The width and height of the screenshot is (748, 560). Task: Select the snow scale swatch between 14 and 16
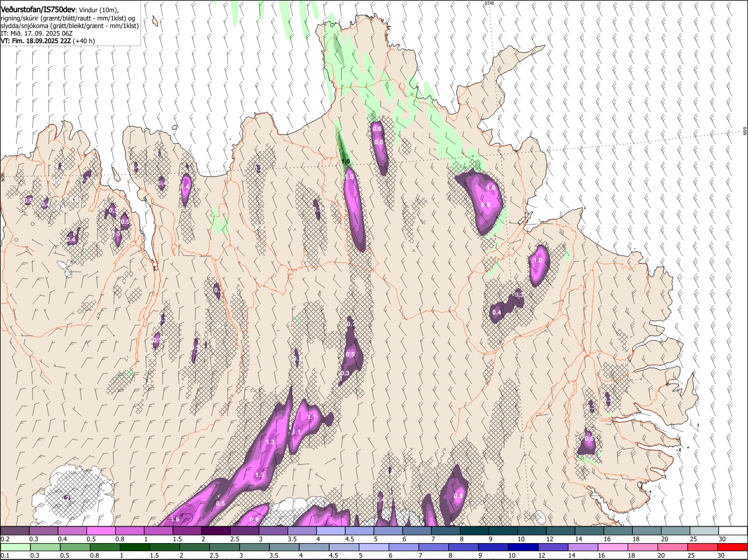(590, 530)
